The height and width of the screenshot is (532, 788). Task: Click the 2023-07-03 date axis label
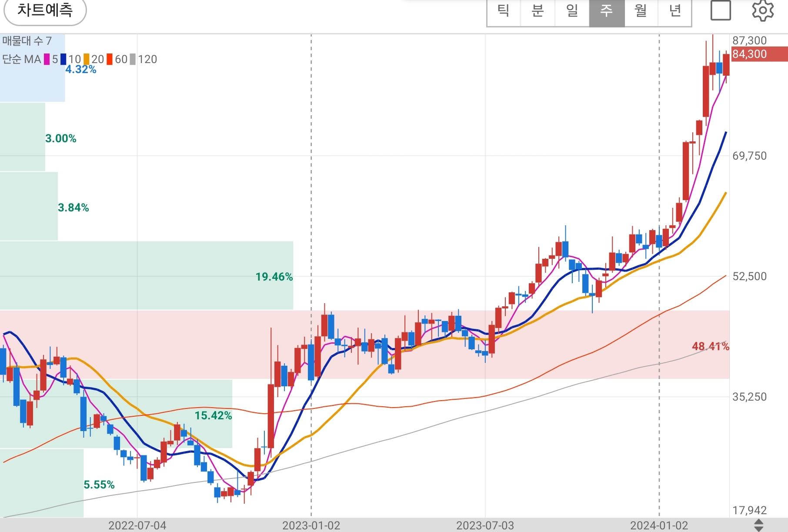(485, 525)
